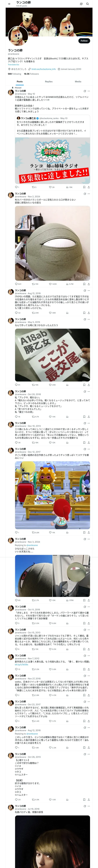This screenshot has width=98, height=868.
Task: Reply to the Aug 12, 2018 post with 32 replies
Action: point(18,313)
